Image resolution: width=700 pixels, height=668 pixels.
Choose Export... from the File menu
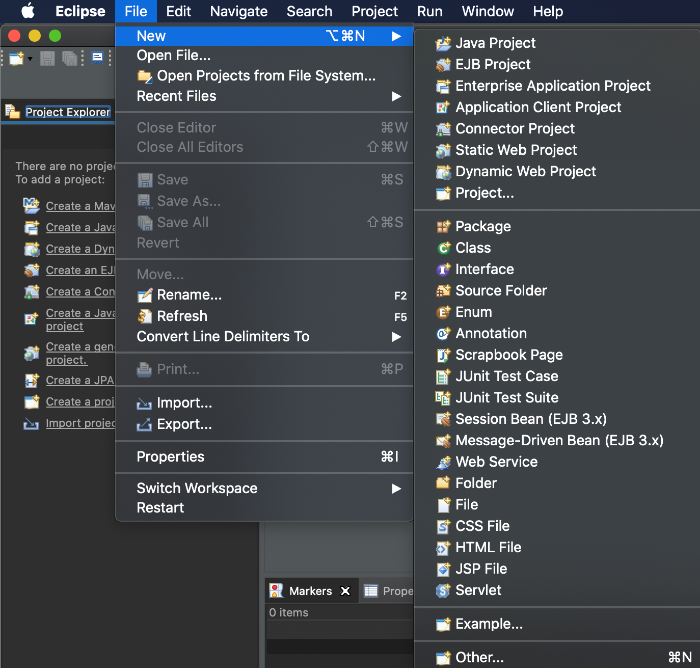point(264,424)
